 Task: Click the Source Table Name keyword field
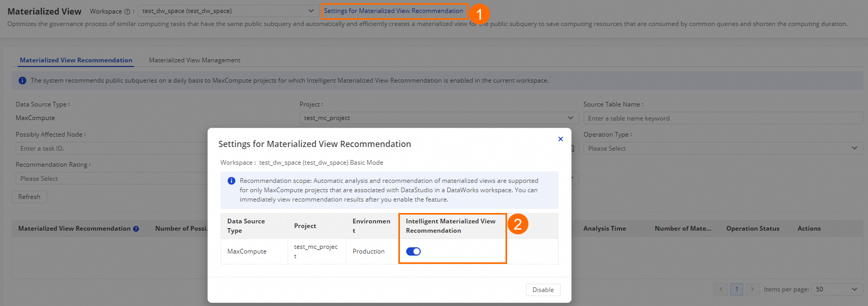click(x=722, y=118)
